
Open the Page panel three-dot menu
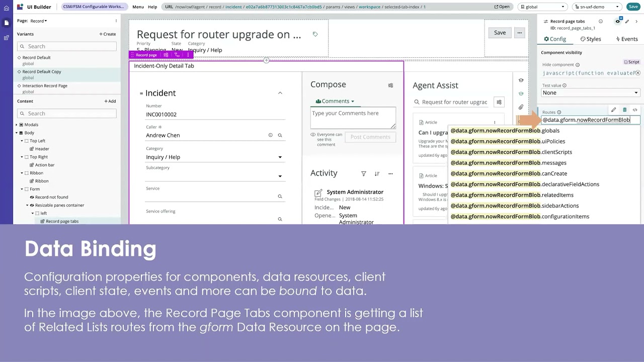(116, 21)
